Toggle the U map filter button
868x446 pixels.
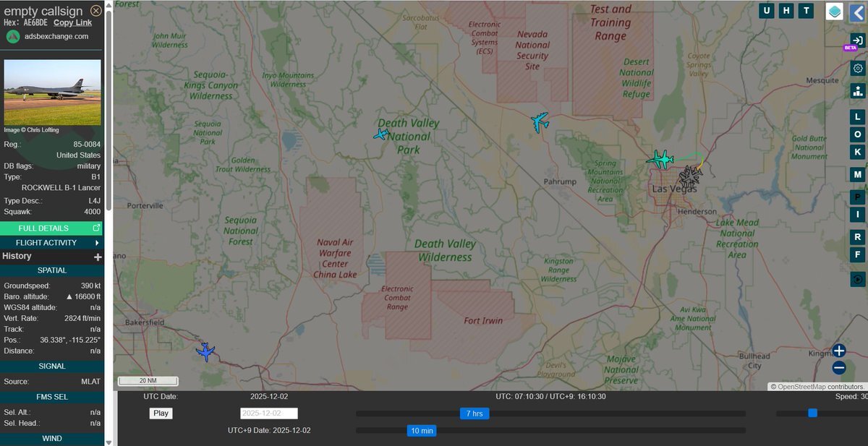(x=767, y=11)
